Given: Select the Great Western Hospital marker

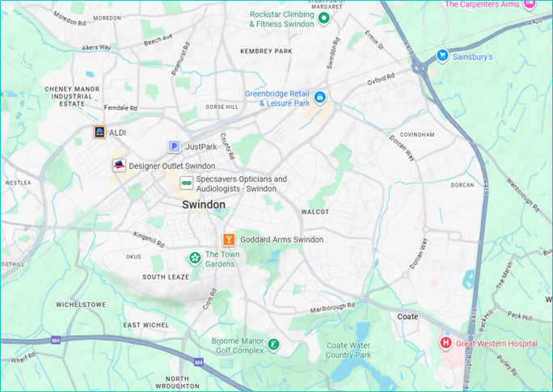Looking at the screenshot, I should [x=445, y=343].
